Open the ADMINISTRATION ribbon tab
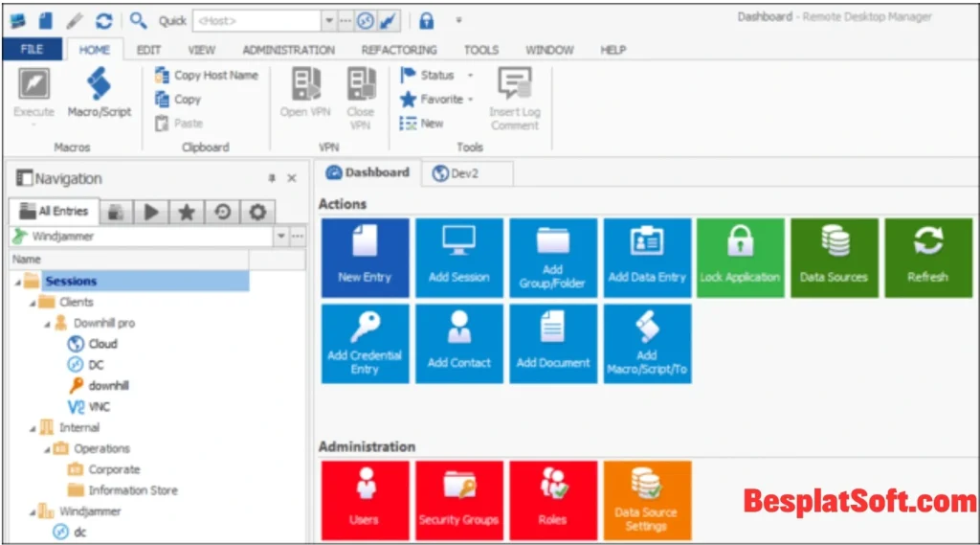Viewport: 980px width, 545px height. pyautogui.click(x=289, y=50)
